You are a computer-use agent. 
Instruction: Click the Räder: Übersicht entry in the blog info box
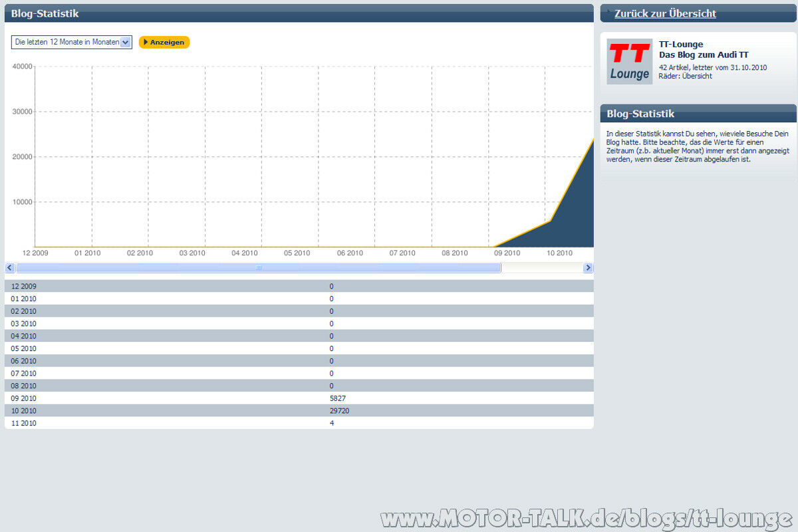pos(684,76)
